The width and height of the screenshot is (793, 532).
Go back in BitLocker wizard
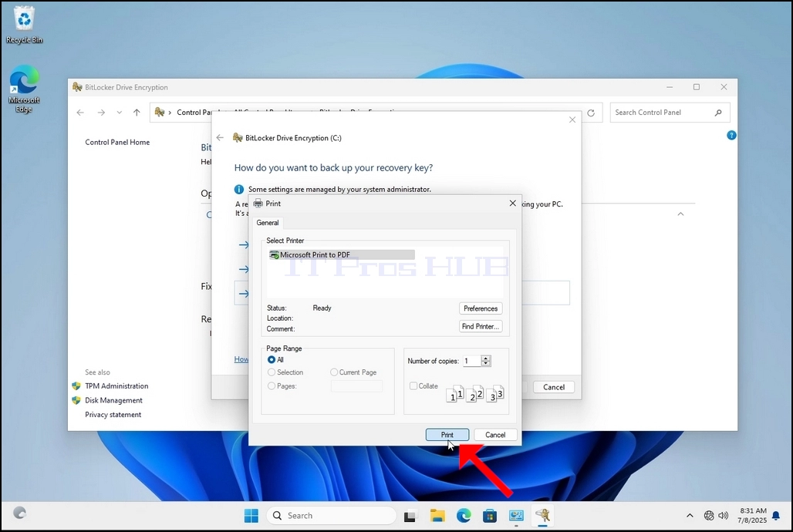(x=220, y=137)
